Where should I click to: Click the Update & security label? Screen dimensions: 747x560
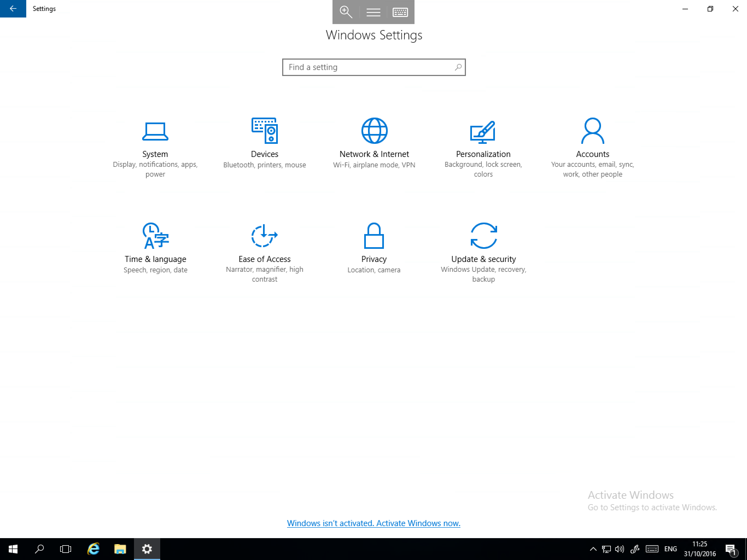pos(484,259)
